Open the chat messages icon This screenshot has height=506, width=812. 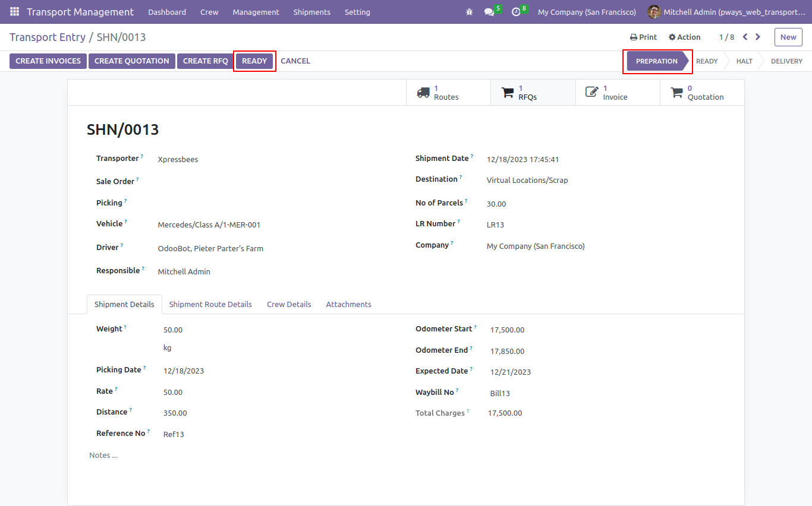489,12
